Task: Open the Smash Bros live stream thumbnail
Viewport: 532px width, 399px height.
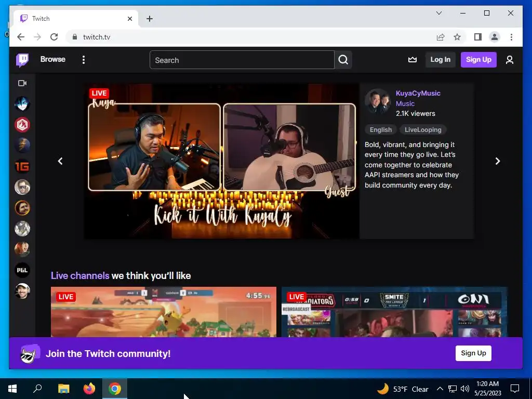Action: coord(164,312)
